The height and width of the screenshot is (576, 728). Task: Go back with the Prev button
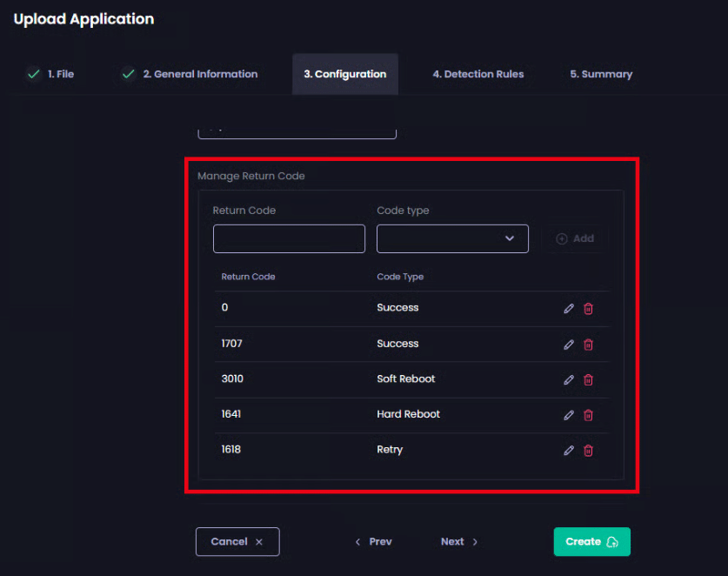tap(373, 541)
